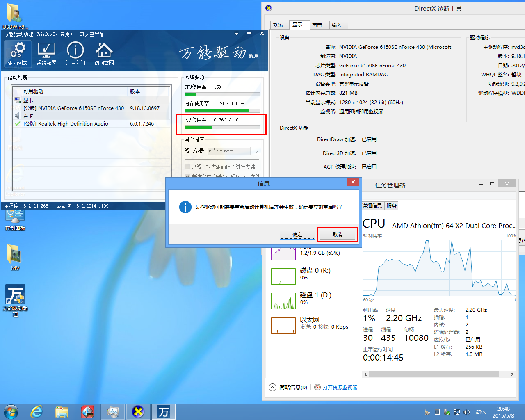Select 磁盘 1 (D:) graph in Task Manager
The image size is (525, 420).
pos(283,301)
